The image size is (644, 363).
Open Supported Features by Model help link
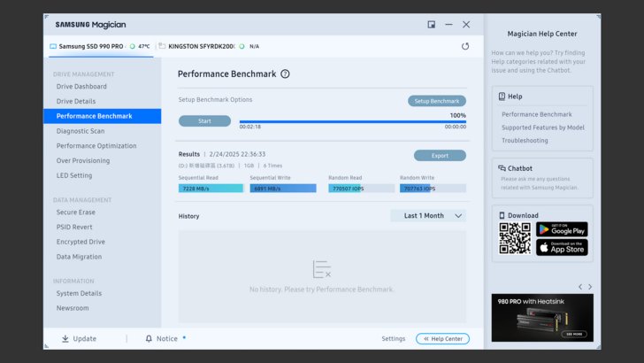coord(542,127)
